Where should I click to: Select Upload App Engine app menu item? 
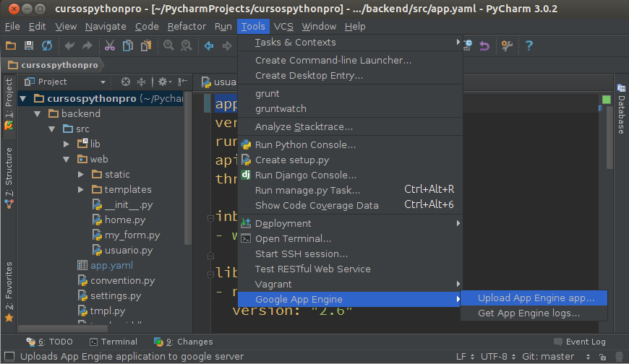(534, 298)
